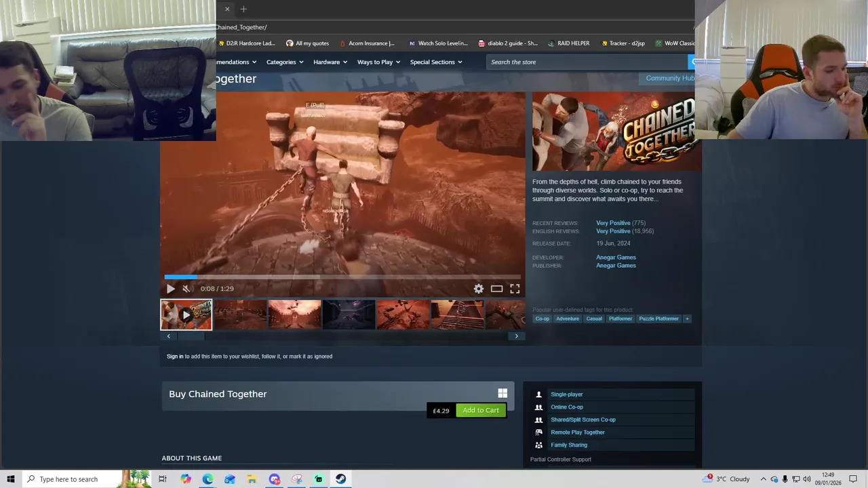Click the Single-player person icon
Screen dimensions: 868x488
[x=538, y=394]
